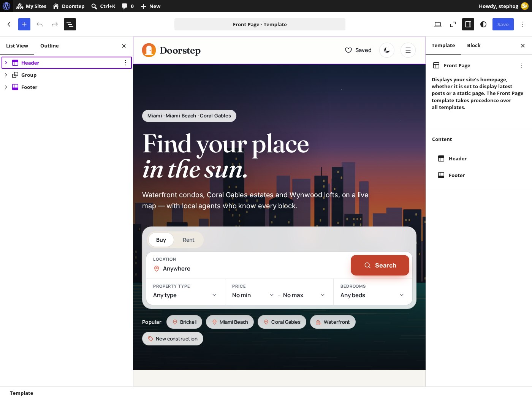The height and width of the screenshot is (399, 532).
Task: Click the Undo arrow icon
Action: pyautogui.click(x=40, y=24)
